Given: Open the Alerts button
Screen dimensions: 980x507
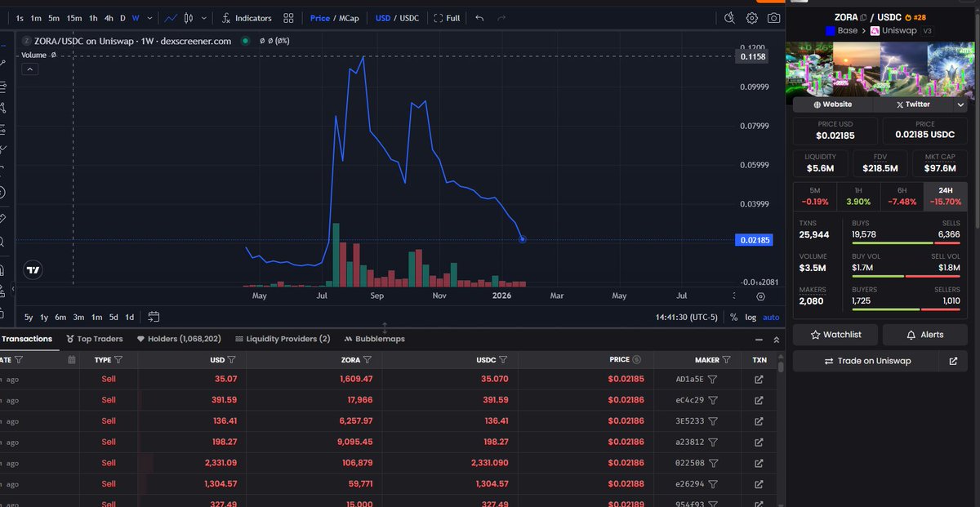Looking at the screenshot, I should point(925,335).
